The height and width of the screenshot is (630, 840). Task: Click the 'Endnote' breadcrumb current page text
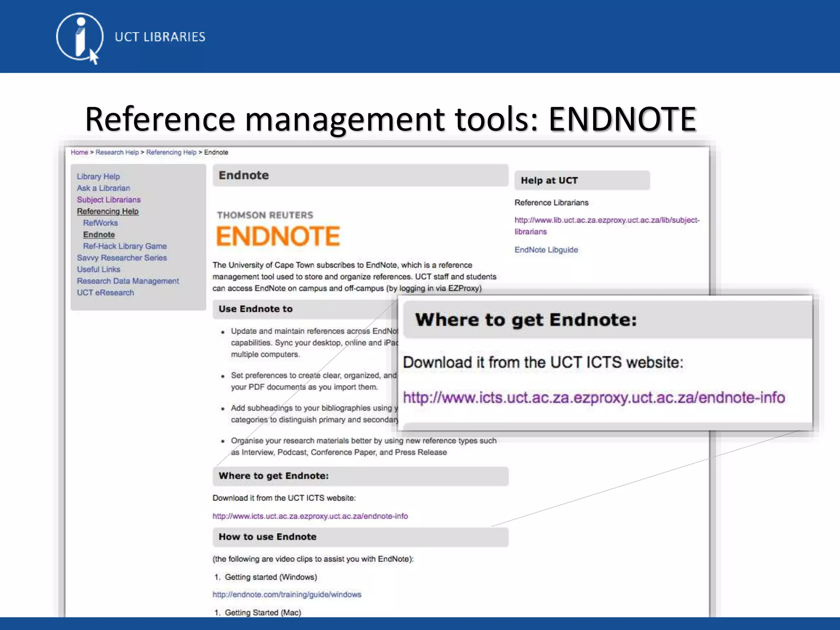216,152
